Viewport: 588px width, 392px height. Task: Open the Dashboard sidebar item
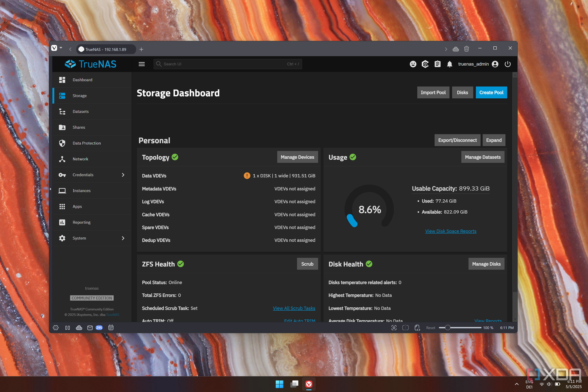coord(92,80)
